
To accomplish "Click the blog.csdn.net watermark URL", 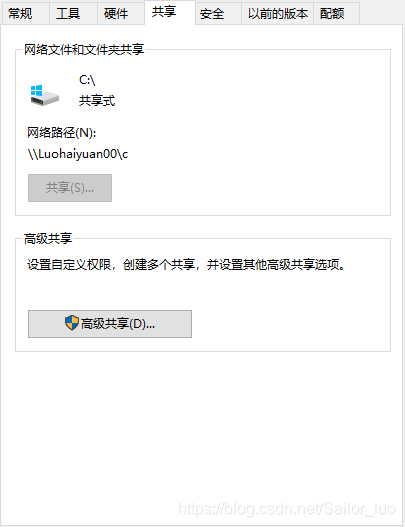I will click(x=287, y=509).
